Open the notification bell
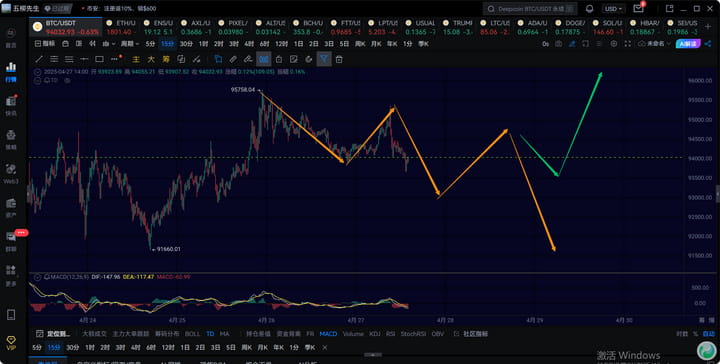Screen dimensions: 720x364 590,9
